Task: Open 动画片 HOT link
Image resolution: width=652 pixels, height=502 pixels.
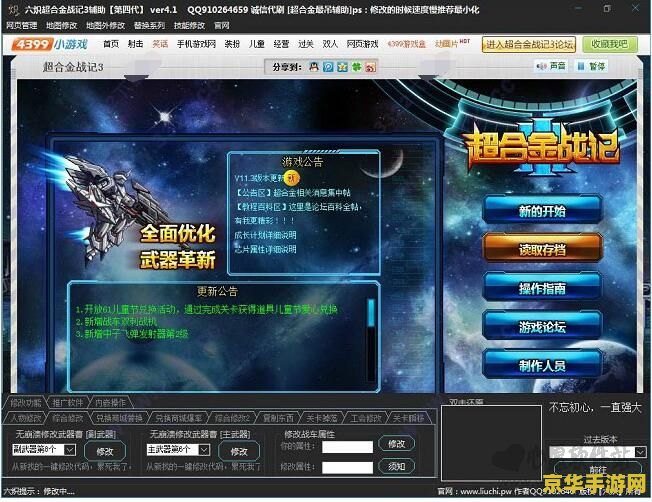Action: 452,43
